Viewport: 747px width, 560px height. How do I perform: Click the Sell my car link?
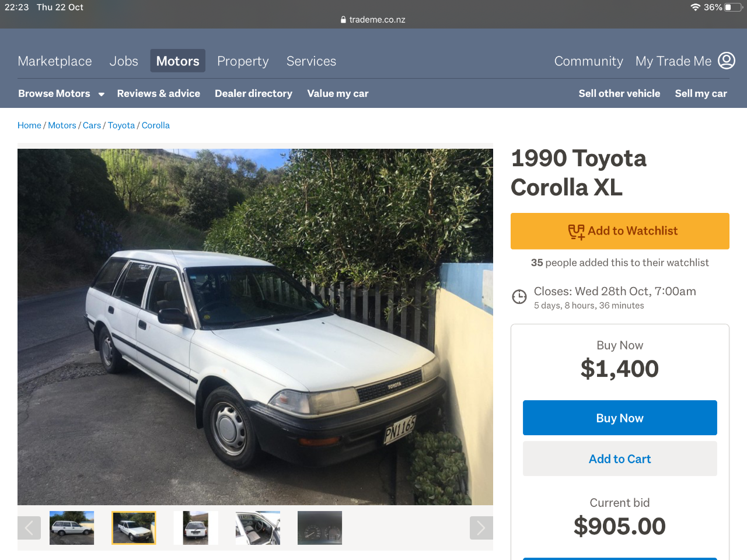pyautogui.click(x=701, y=93)
